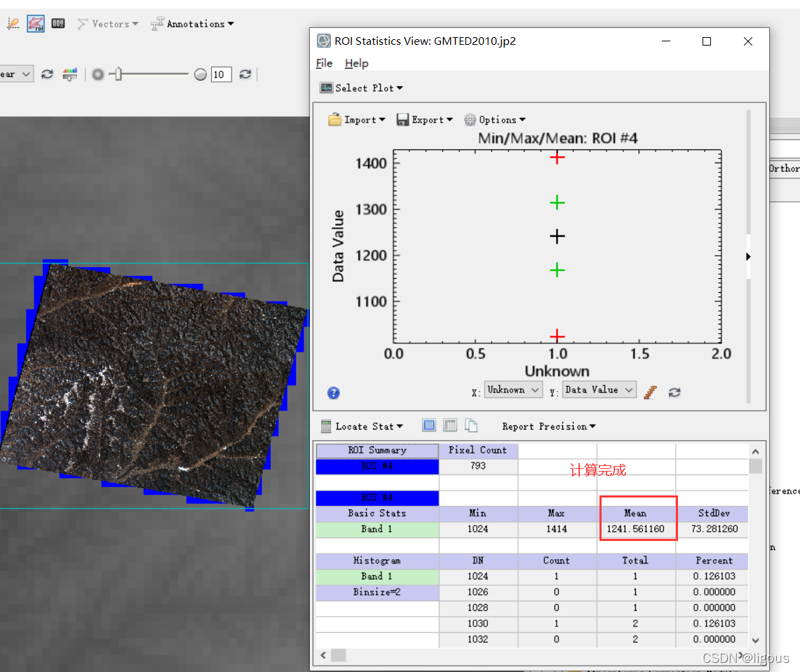Expand the X axis Unknown combo box
This screenshot has height=672, width=800.
point(513,390)
